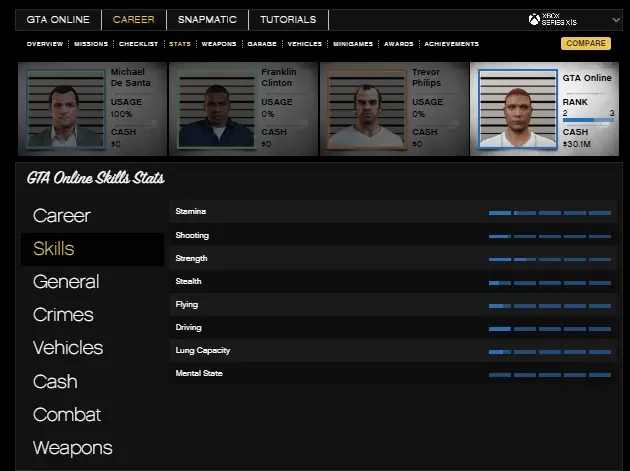Click the Stealth label text
630x471 pixels.
pos(188,281)
